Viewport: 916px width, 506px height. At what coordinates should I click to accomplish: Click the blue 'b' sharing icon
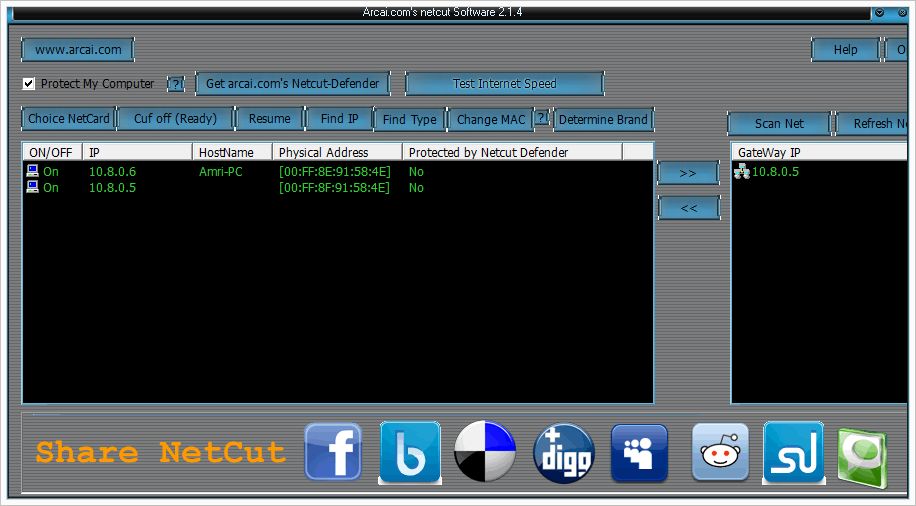click(x=410, y=453)
